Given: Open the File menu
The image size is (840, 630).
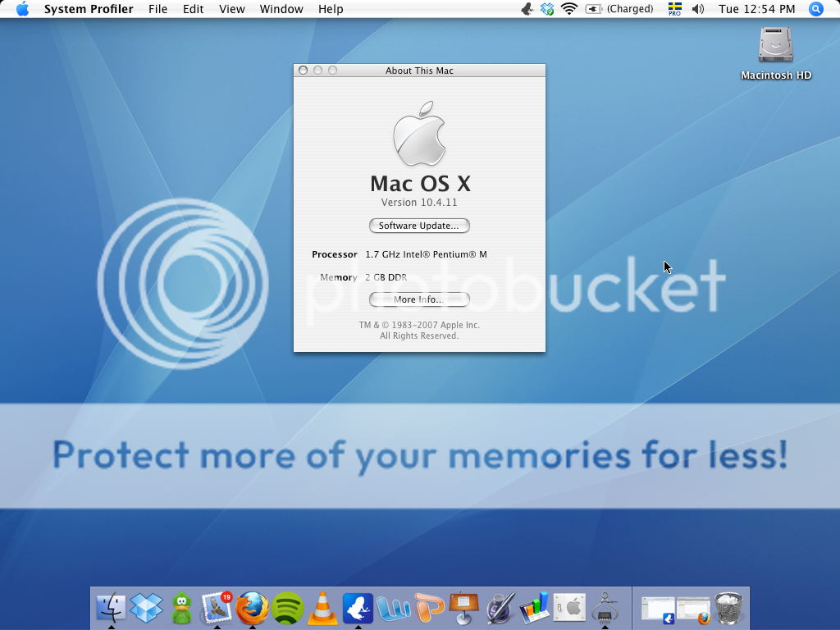Looking at the screenshot, I should 157,9.
